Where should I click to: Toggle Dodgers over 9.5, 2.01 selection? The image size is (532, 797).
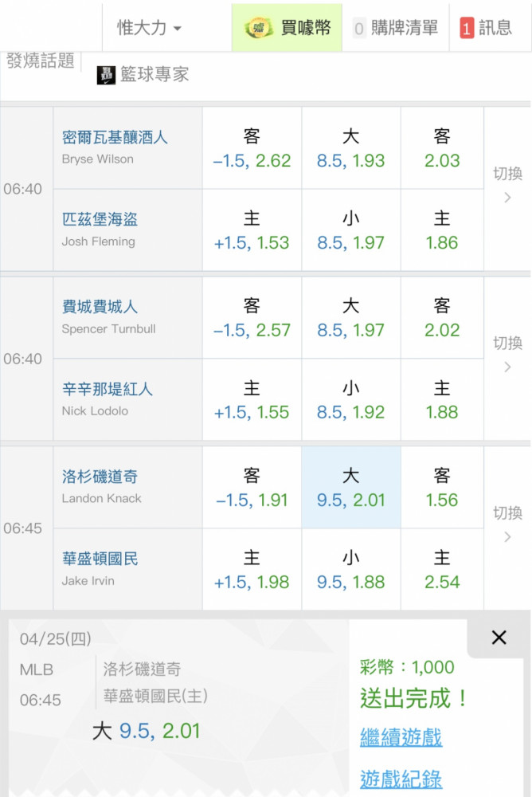[350, 488]
